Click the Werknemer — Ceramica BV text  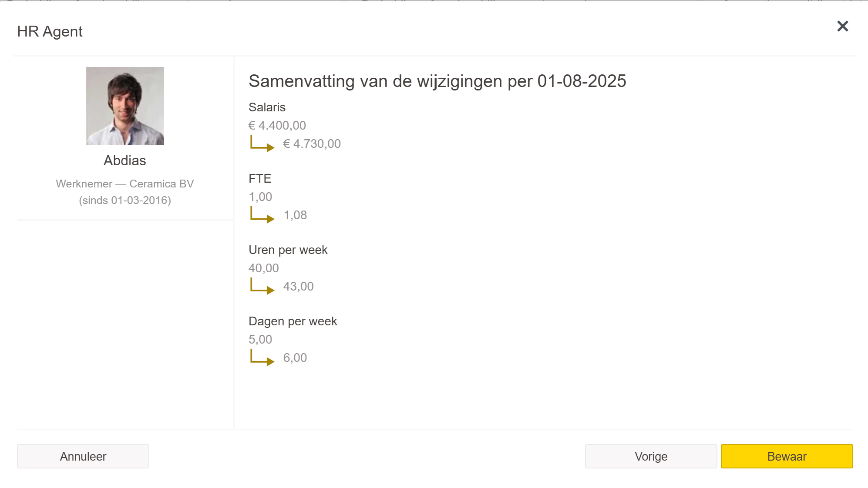(x=125, y=184)
